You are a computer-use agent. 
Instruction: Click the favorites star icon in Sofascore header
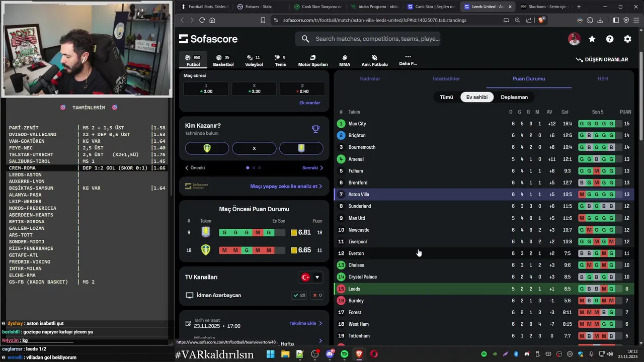(x=592, y=39)
